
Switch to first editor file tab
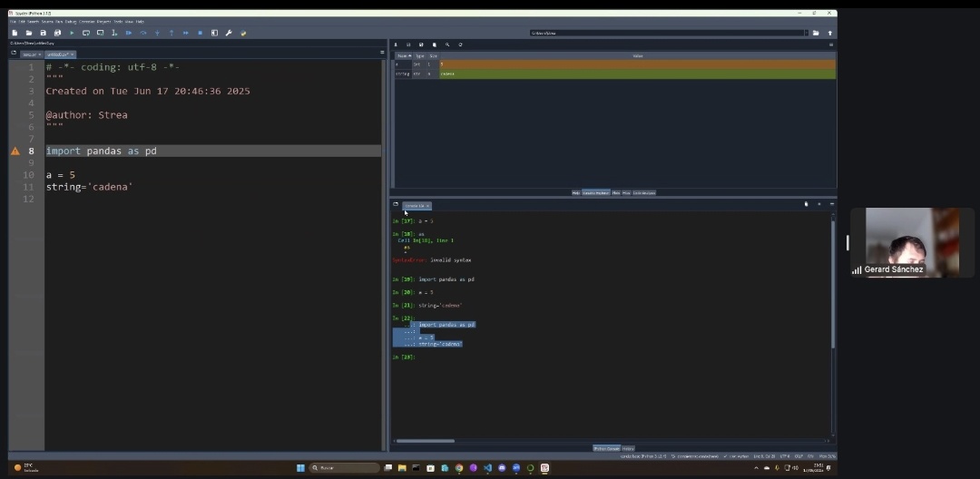coord(31,54)
